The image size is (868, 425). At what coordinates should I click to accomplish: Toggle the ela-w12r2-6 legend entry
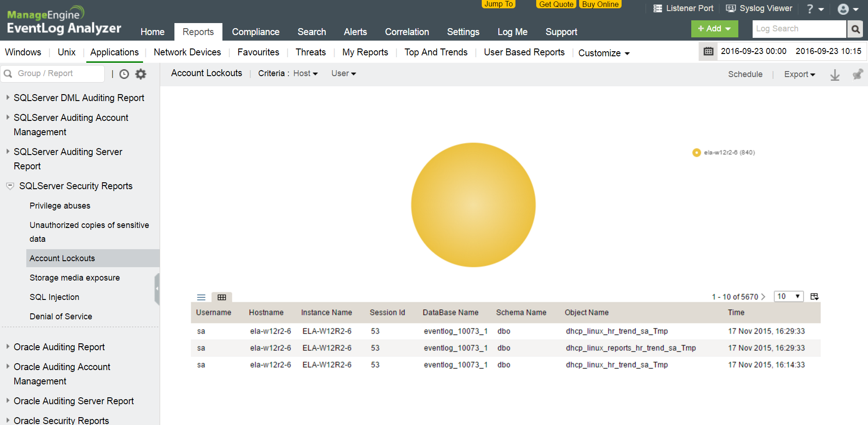[724, 153]
